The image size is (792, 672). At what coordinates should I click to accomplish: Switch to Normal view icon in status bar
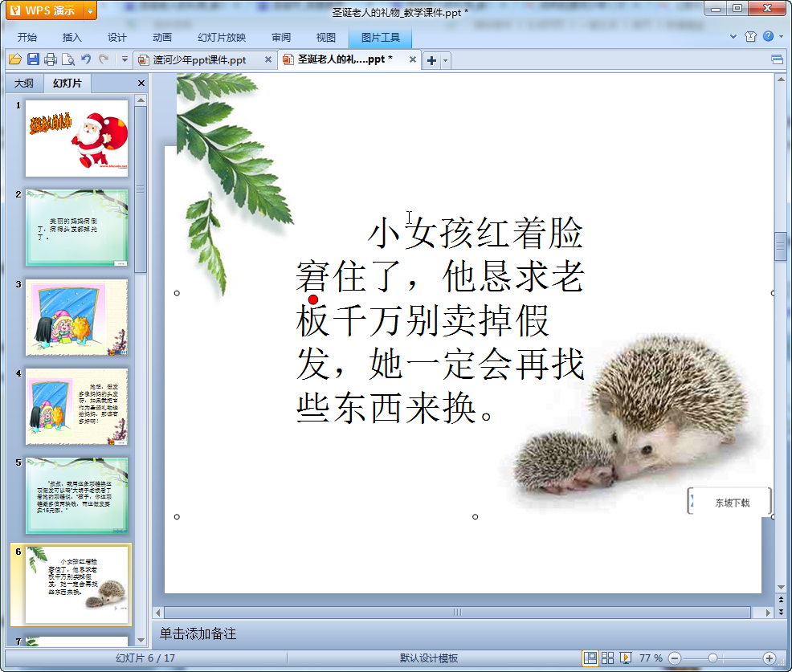(x=590, y=658)
